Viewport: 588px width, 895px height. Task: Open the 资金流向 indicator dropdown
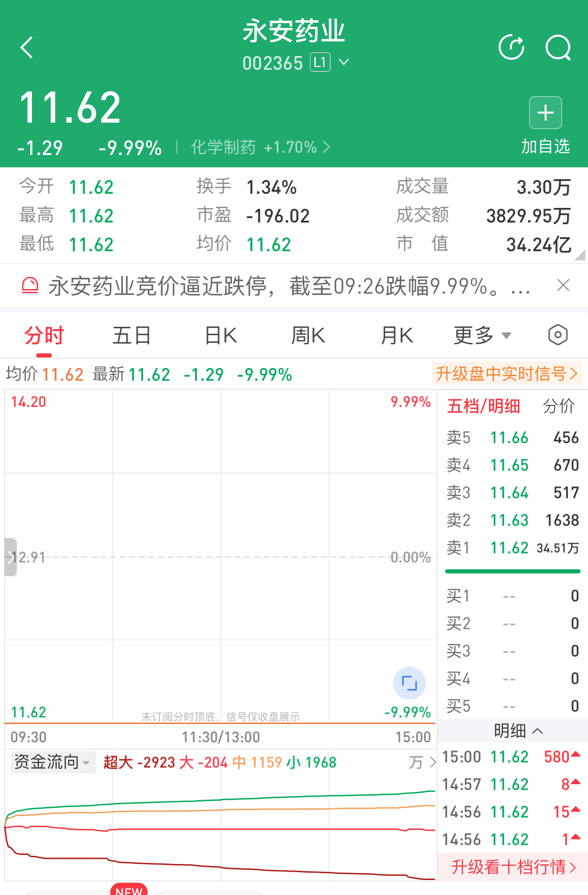pyautogui.click(x=53, y=762)
